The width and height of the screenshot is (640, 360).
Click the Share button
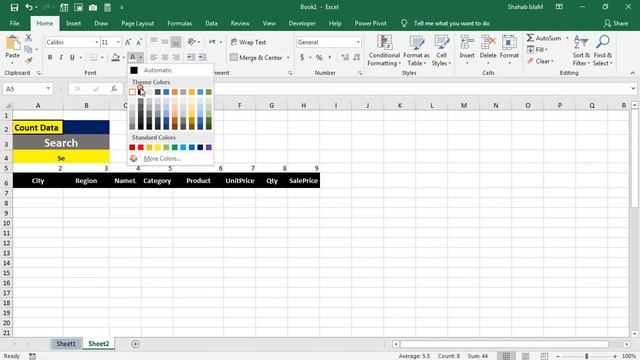click(616, 23)
